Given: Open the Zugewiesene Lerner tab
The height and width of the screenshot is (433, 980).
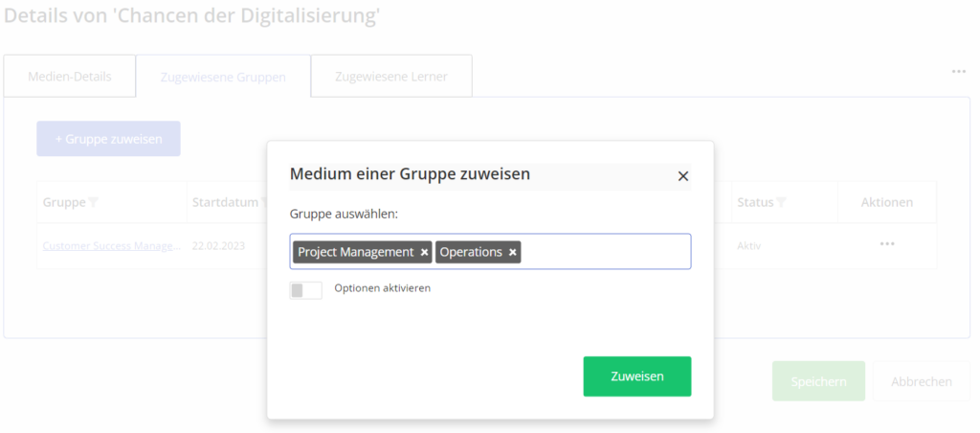Looking at the screenshot, I should coord(390,77).
